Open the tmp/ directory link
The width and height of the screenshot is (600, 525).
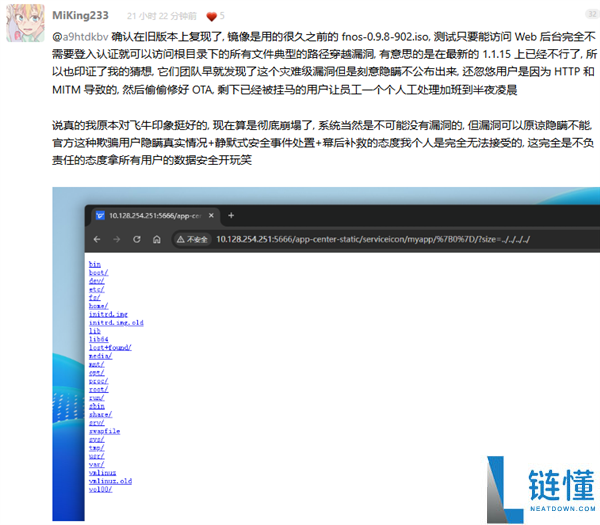(x=96, y=448)
